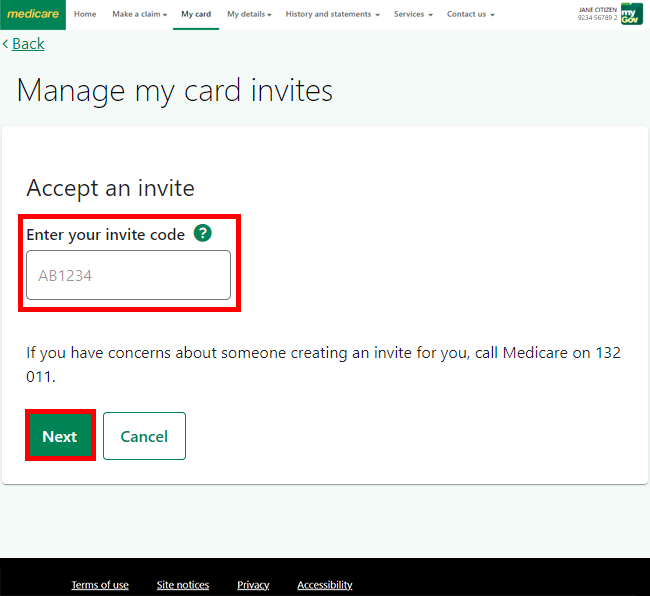650x596 pixels.
Task: Expand the My details dropdown
Action: coord(249,15)
